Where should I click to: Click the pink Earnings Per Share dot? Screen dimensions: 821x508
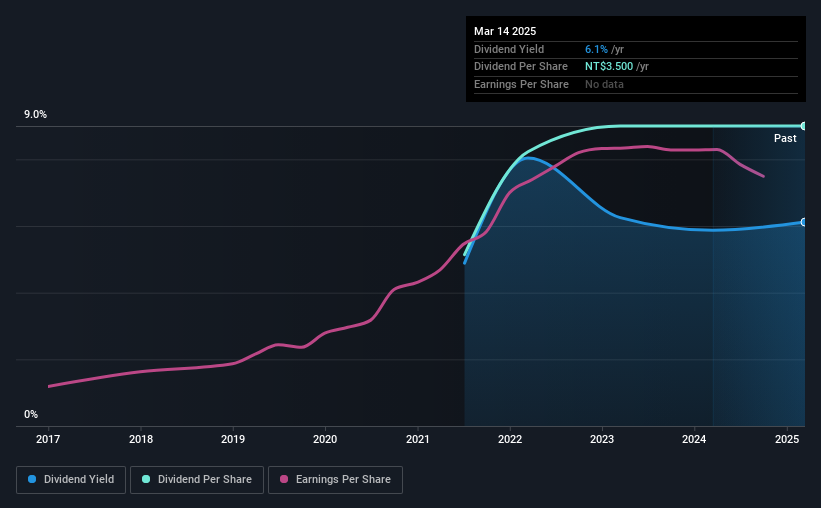tap(284, 479)
